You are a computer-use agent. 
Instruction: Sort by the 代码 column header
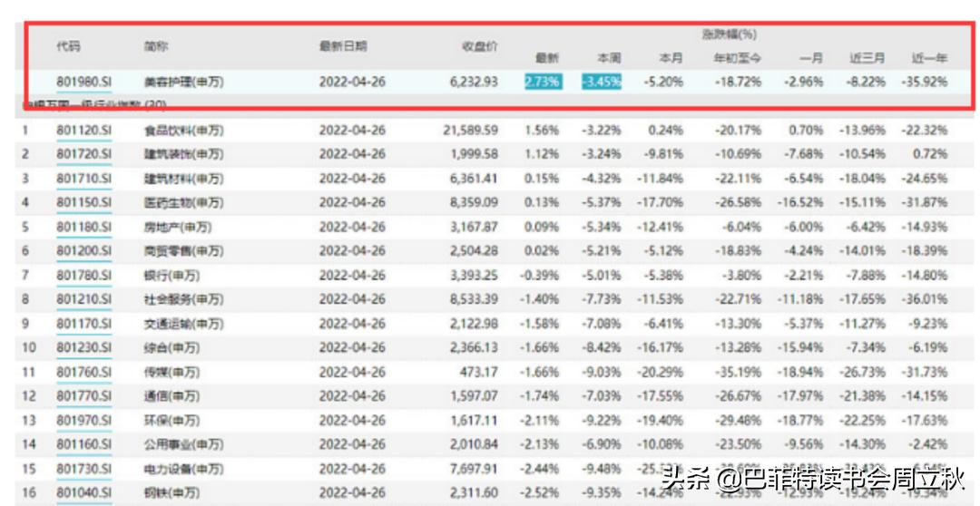[68, 46]
